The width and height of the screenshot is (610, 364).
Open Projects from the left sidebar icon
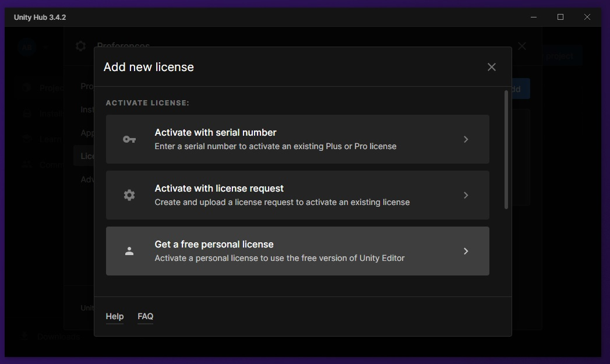26,87
